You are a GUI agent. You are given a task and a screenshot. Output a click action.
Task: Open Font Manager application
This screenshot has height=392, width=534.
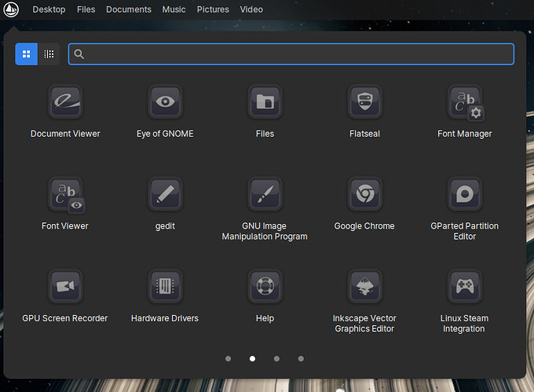coord(465,102)
